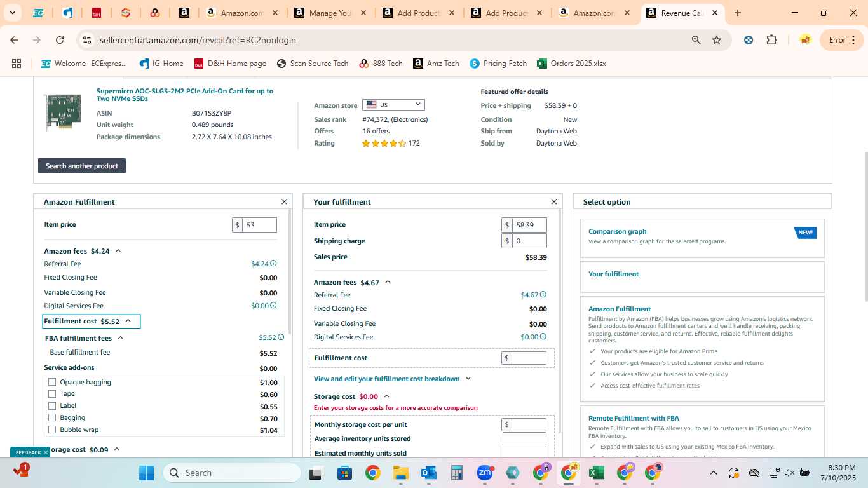
Task: Open D&H Home page bookmark
Action: click(230, 64)
